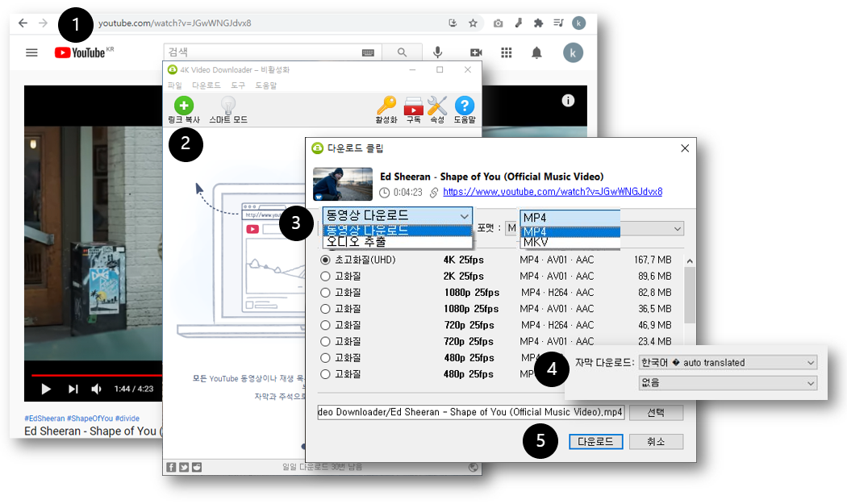Choose highlighted MP4 format entry

click(x=570, y=231)
